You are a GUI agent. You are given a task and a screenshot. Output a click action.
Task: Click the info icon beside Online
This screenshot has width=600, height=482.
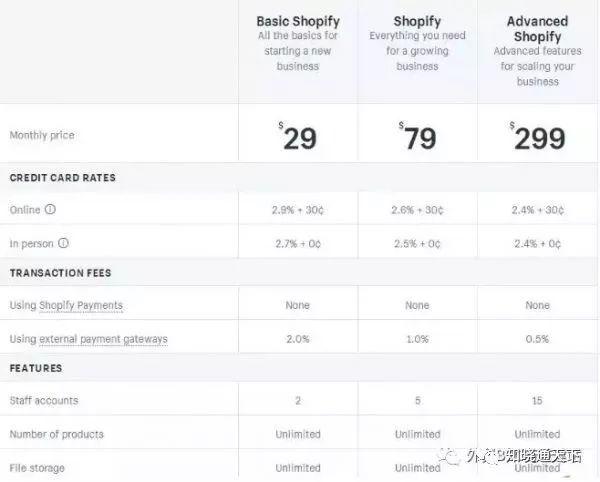point(51,209)
